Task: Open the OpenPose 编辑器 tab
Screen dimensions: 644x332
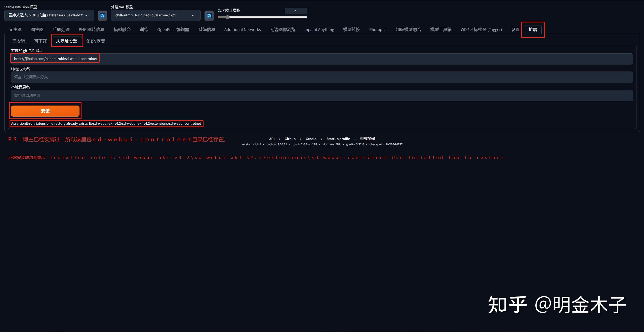Action: click(173, 29)
